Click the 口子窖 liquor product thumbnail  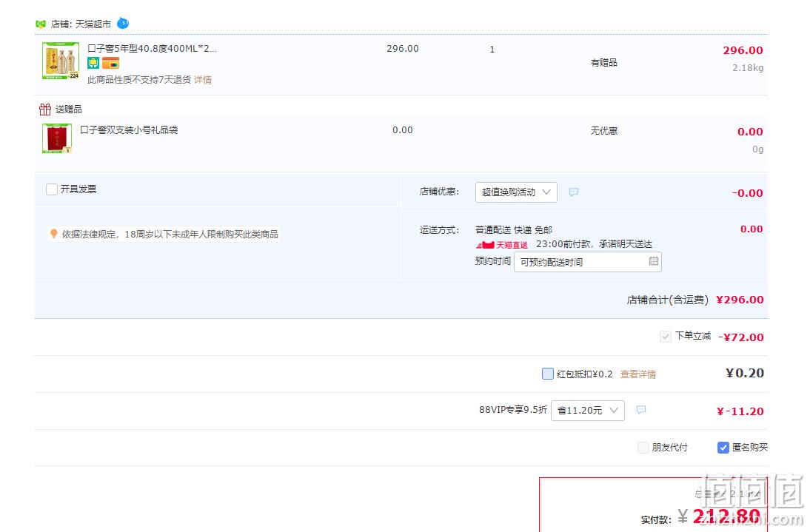[61, 61]
